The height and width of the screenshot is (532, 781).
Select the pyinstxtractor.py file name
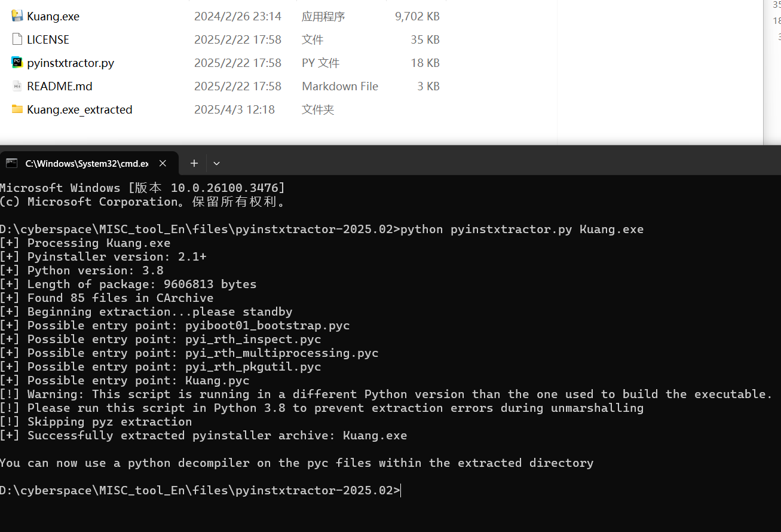pyautogui.click(x=71, y=63)
